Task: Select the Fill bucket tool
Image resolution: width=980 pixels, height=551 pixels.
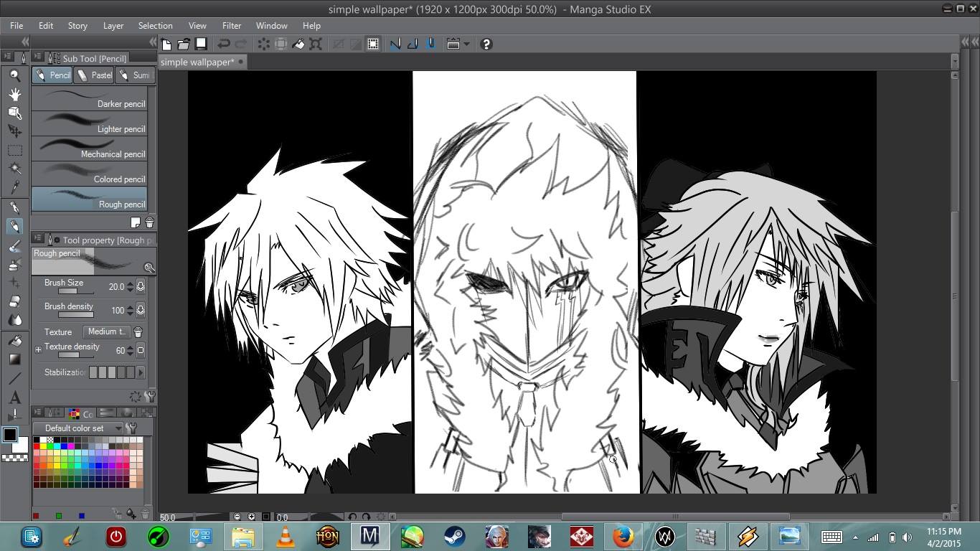Action: tap(14, 341)
